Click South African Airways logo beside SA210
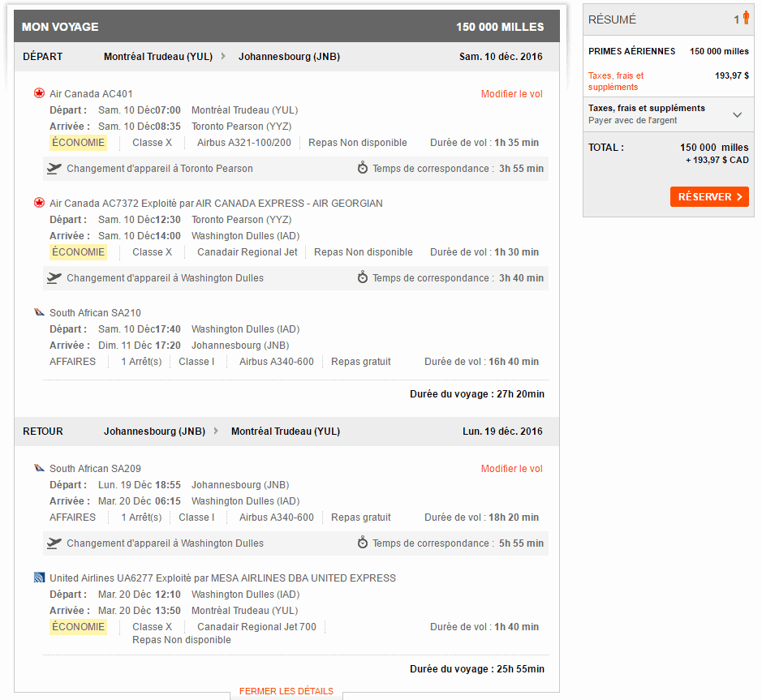Screen dimensions: 762x700 pos(39,312)
